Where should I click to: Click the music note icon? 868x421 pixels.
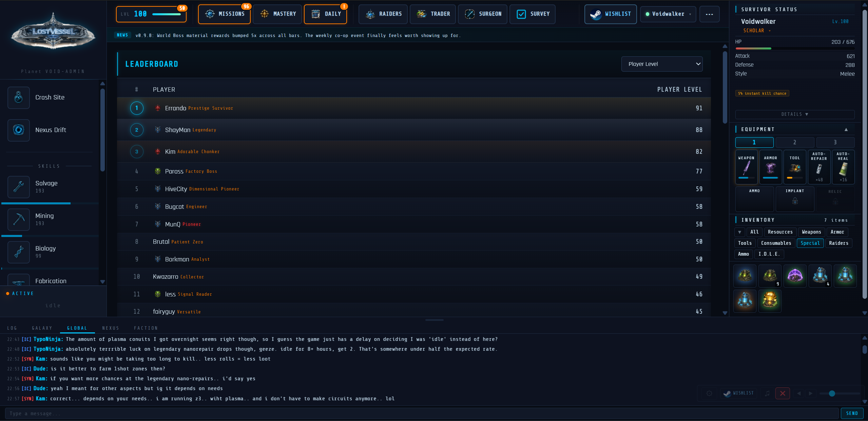click(x=767, y=393)
